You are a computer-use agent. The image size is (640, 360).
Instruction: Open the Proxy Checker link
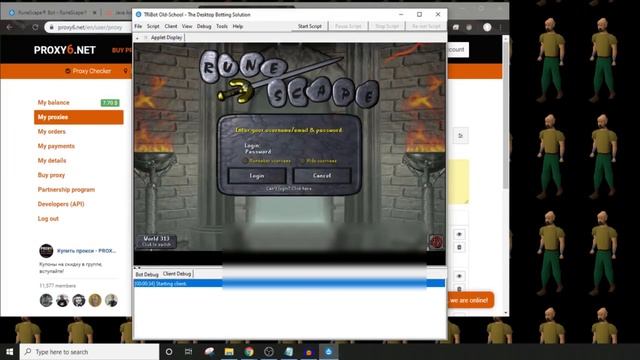click(88, 71)
